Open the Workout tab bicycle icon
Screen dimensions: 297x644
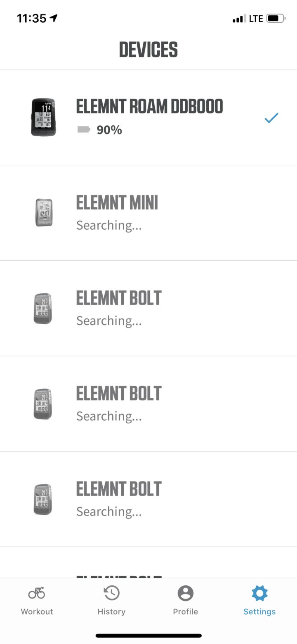tap(37, 594)
